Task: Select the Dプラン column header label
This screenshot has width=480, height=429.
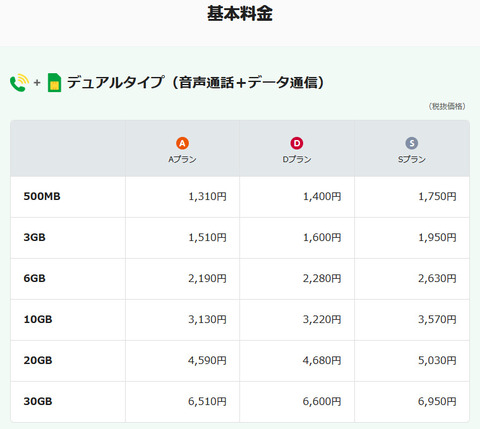Action: click(297, 159)
